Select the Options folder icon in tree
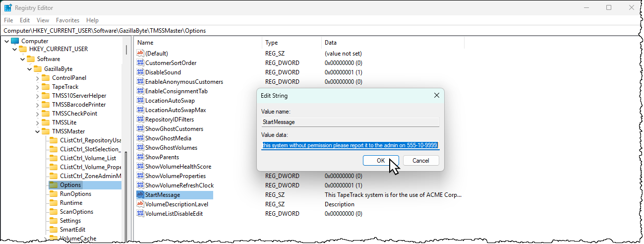 click(x=53, y=185)
